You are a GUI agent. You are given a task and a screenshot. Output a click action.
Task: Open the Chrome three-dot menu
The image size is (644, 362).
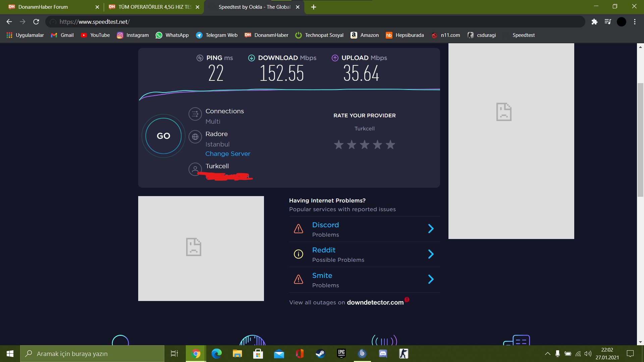click(635, 22)
